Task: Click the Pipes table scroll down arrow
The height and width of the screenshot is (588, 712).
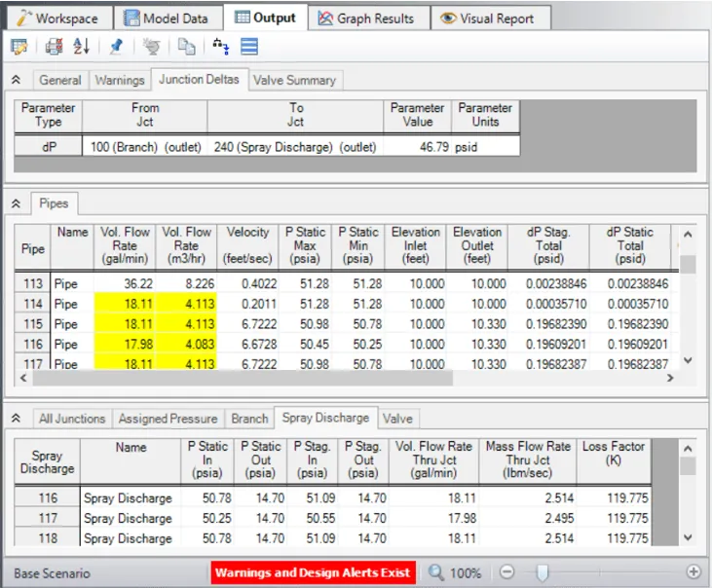Action: (688, 360)
